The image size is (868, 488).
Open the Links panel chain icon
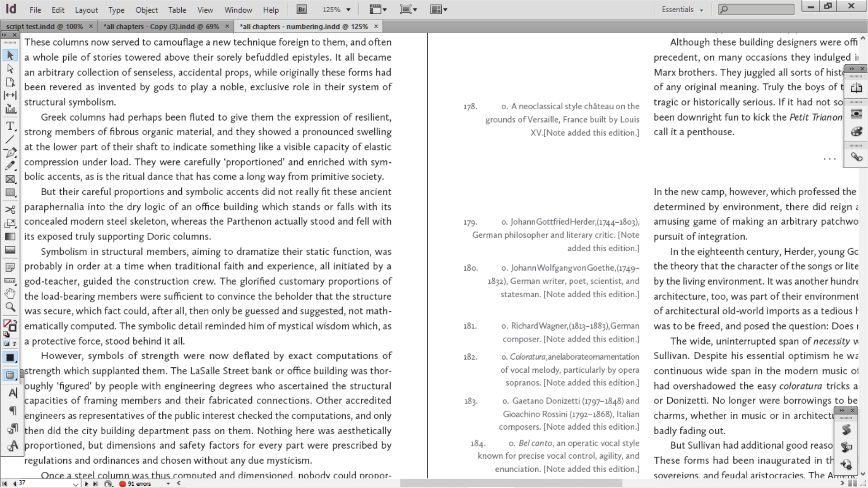857,157
